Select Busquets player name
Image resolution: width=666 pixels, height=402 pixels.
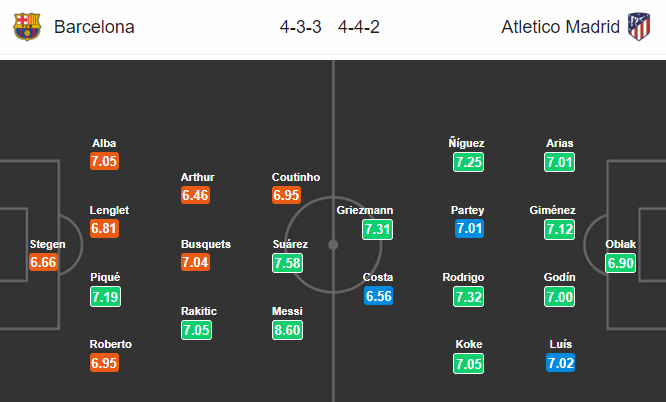[x=206, y=244]
